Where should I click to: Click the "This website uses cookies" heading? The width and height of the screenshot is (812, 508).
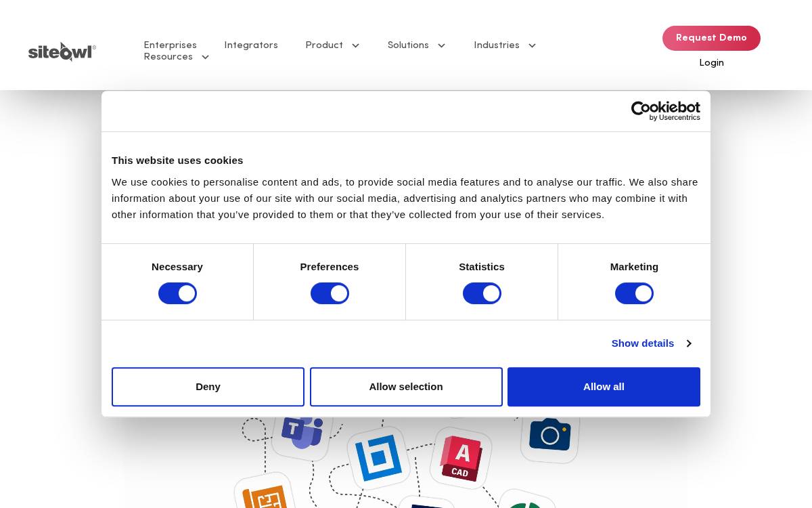point(177,161)
